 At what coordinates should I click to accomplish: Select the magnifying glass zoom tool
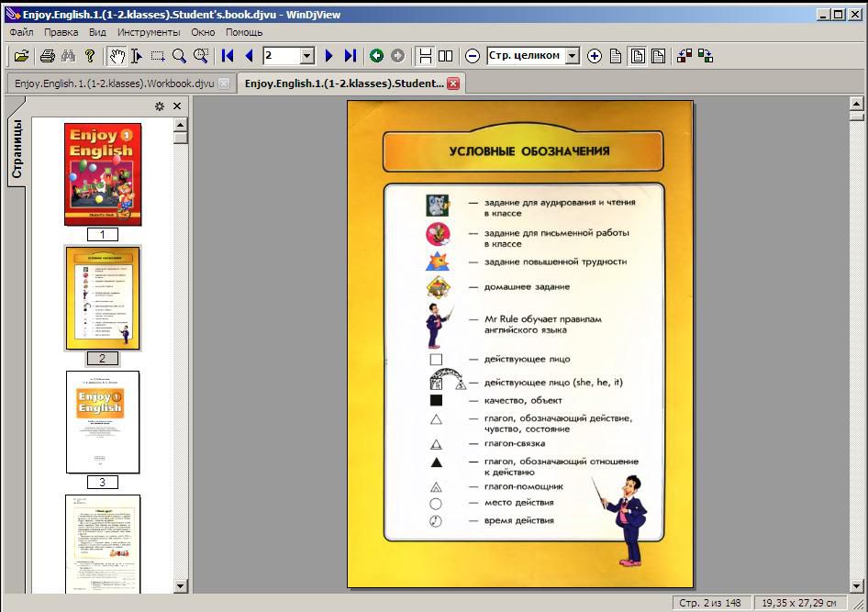point(180,56)
